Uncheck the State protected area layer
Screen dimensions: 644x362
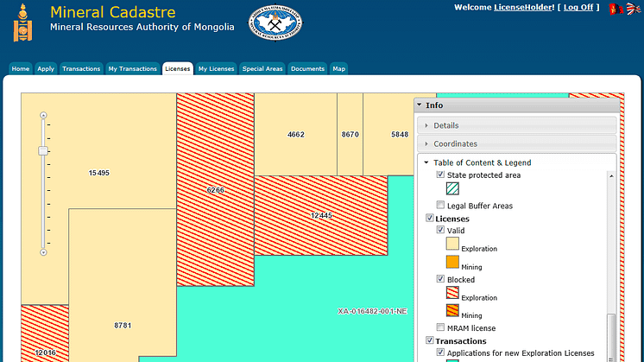click(441, 175)
